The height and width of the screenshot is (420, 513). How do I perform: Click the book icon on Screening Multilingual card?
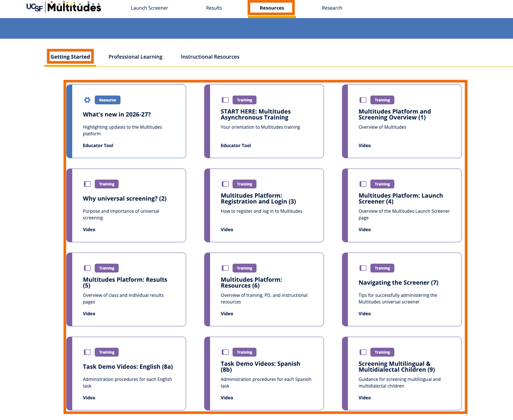click(x=363, y=352)
